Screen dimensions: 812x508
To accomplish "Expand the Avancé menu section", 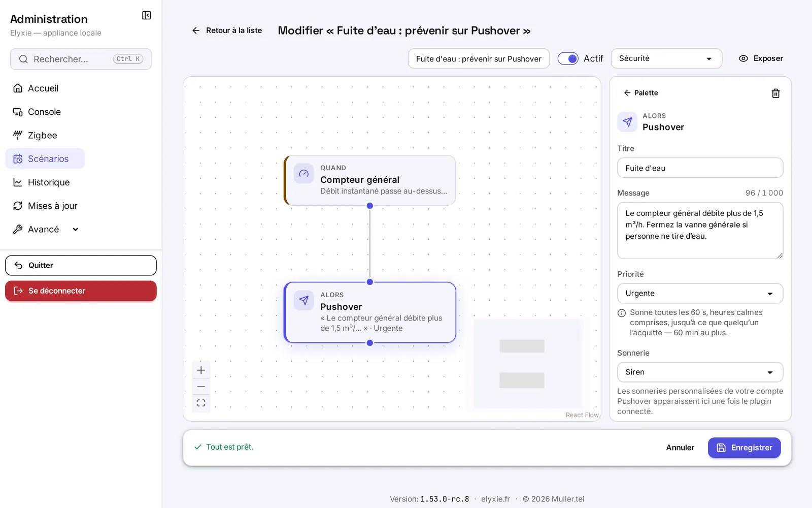I will coord(46,229).
